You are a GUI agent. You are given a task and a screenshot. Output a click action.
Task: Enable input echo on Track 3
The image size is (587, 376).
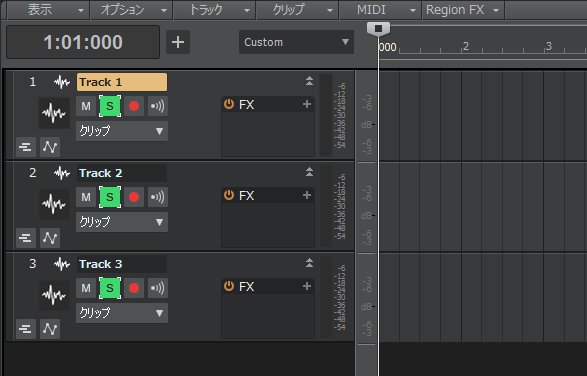158,288
